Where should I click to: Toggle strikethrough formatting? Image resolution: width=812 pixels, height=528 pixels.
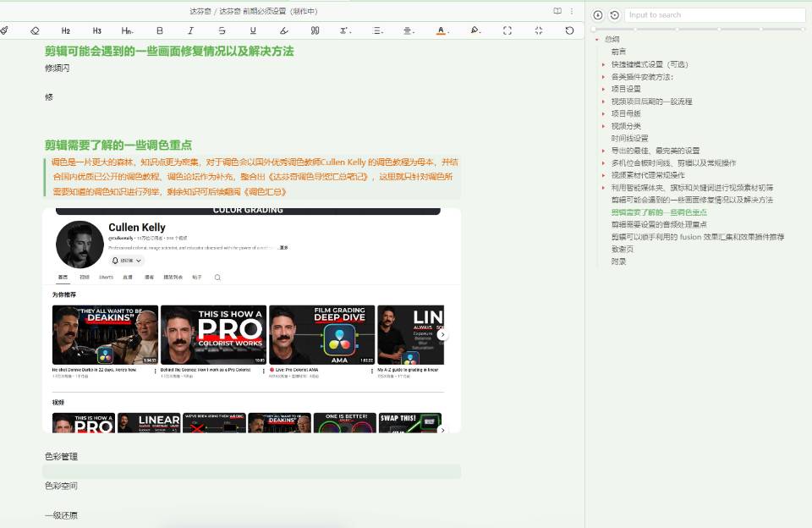[x=222, y=30]
